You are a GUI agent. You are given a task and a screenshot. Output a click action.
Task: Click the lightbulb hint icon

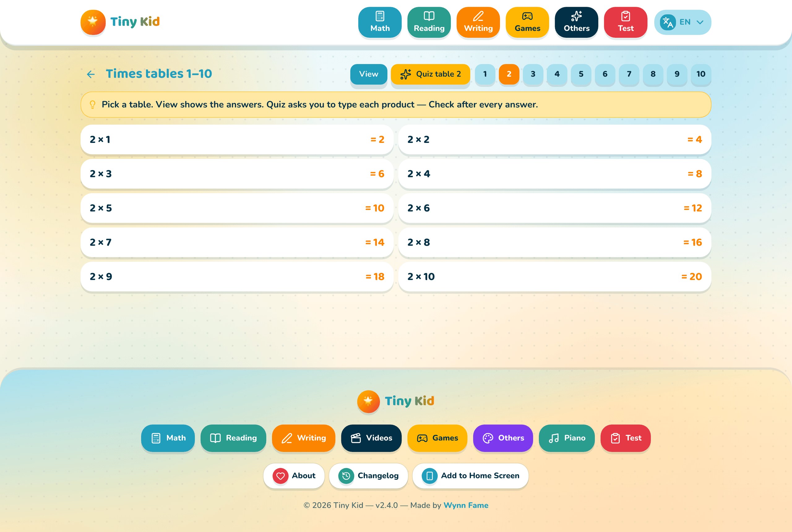click(92, 105)
